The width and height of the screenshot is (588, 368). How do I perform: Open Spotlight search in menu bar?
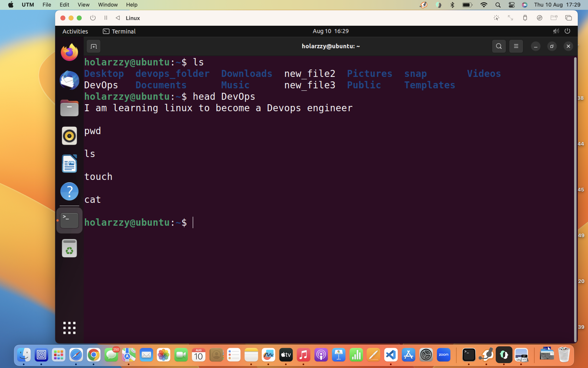tap(498, 5)
